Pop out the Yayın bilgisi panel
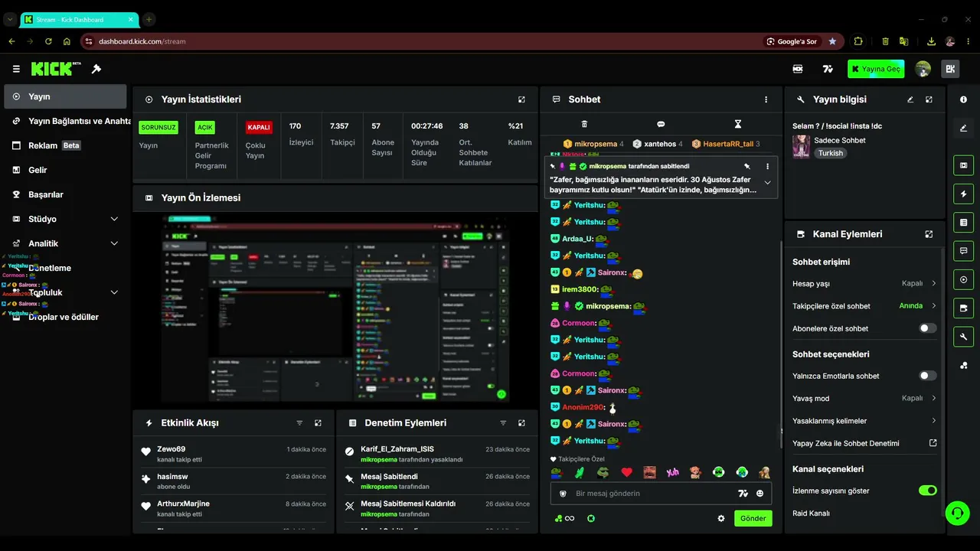The image size is (980, 551). (929, 99)
